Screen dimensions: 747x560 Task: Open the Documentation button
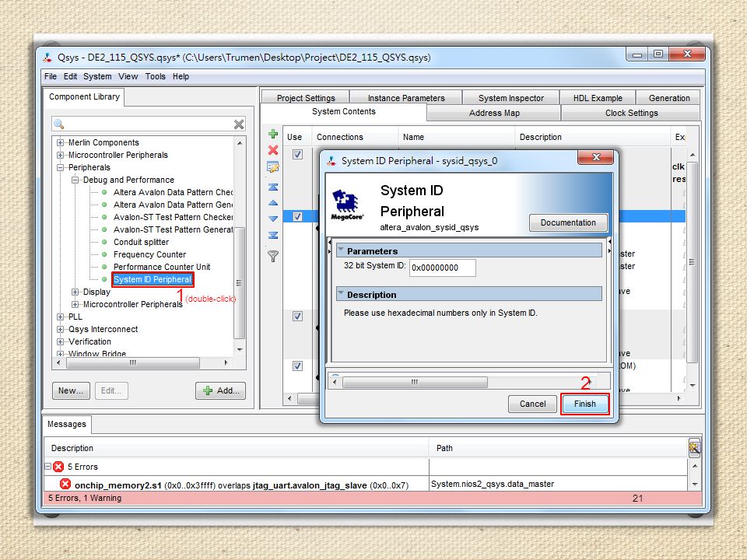(568, 222)
